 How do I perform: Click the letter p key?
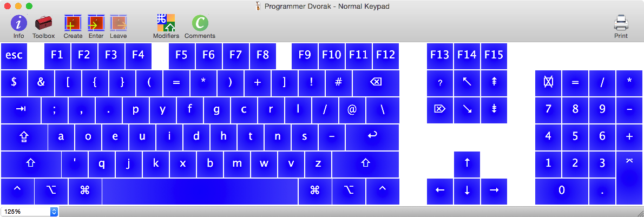point(136,110)
